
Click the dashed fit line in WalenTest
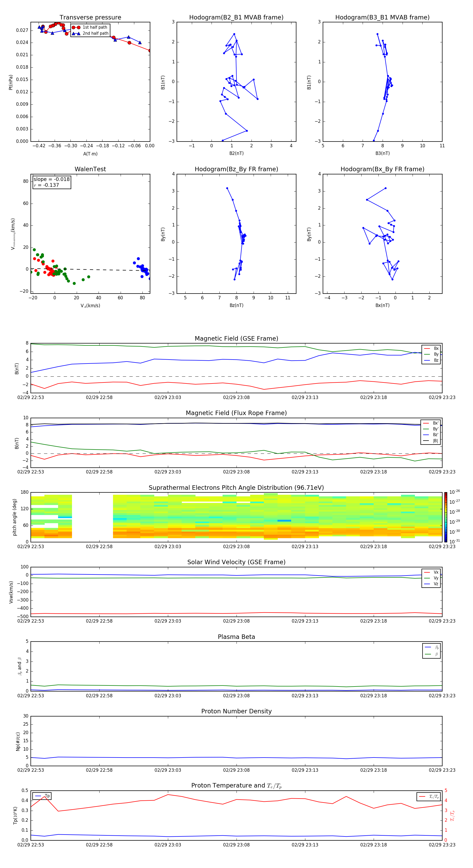click(90, 269)
